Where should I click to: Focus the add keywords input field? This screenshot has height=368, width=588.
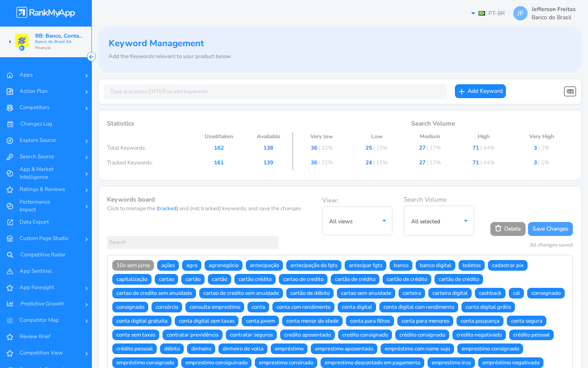click(275, 92)
